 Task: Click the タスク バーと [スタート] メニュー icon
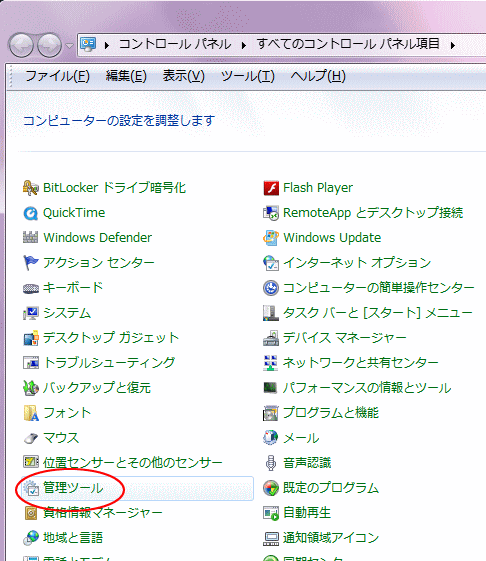pyautogui.click(x=271, y=313)
